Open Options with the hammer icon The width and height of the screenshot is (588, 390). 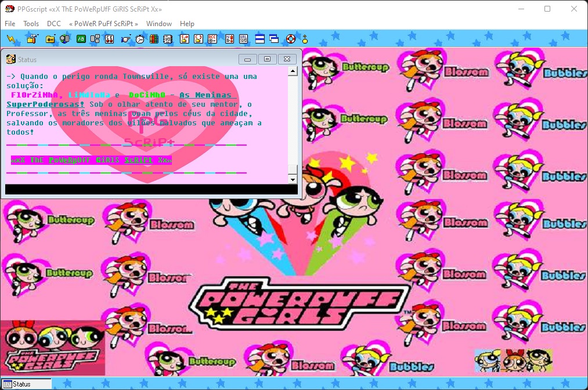click(31, 39)
